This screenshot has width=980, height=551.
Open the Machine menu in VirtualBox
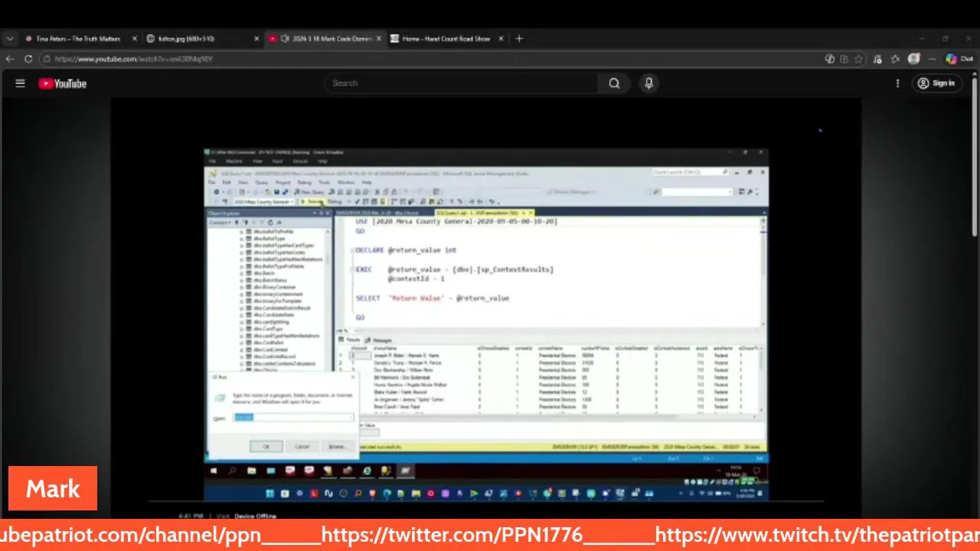(x=234, y=161)
